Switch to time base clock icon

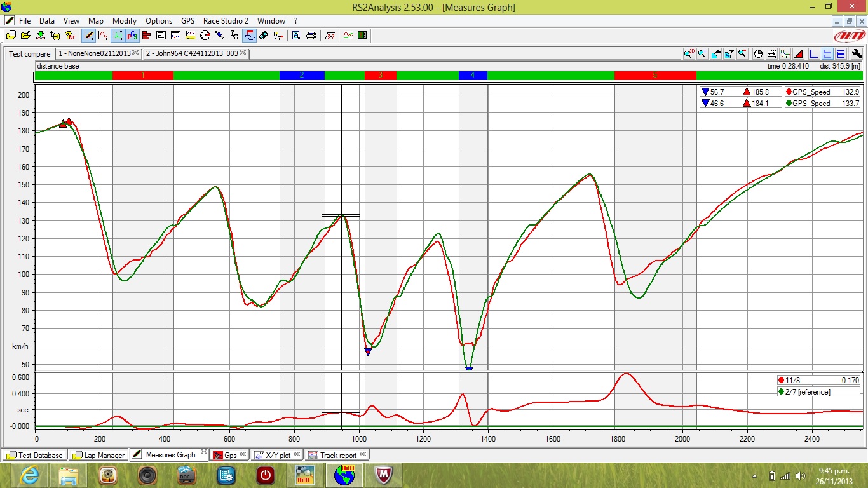coord(758,54)
